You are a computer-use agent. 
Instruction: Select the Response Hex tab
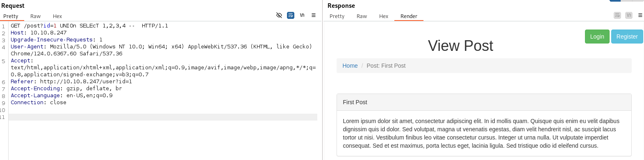click(384, 16)
